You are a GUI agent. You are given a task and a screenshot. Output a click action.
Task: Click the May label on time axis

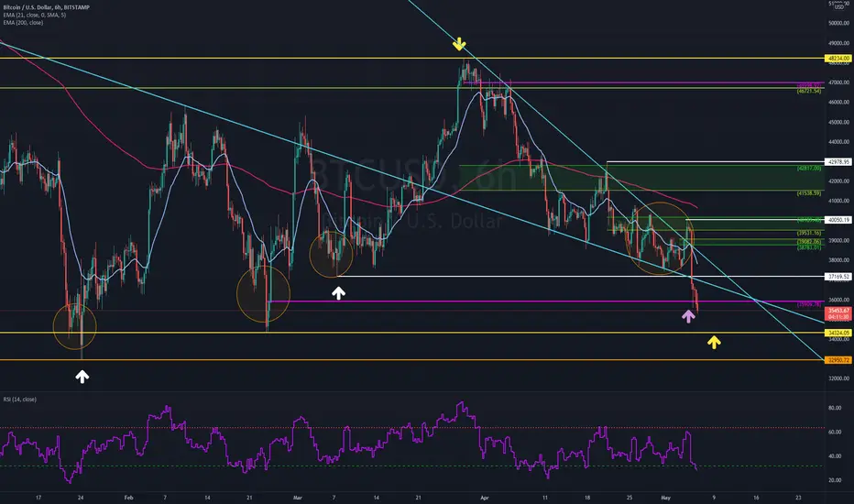point(665,498)
